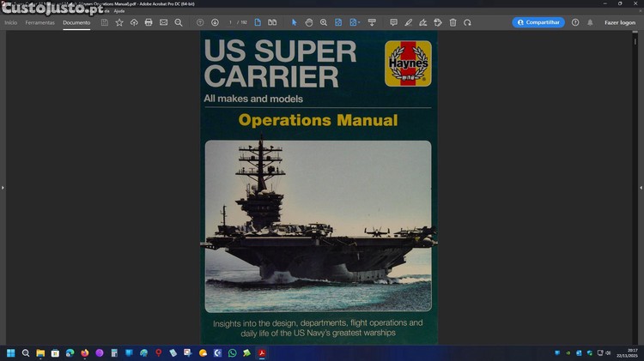Viewport: 644px width, 361px height.
Task: Click the Fazer logon link
Action: [x=619, y=22]
